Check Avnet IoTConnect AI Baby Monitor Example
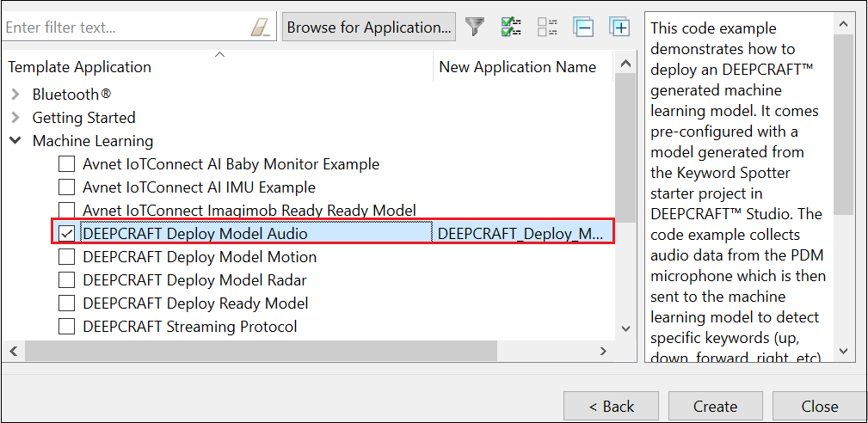Screen dimensions: 868x423 click(x=66, y=164)
